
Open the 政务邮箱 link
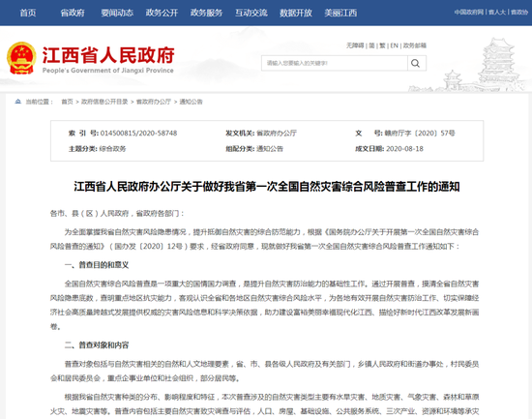click(x=415, y=45)
